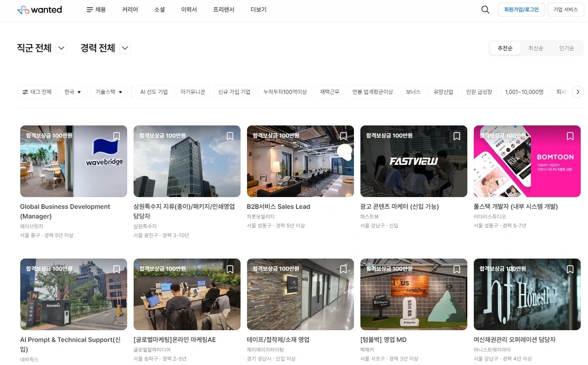
Task: Open B2B서비스 Sales Lead title
Action: [279, 206]
